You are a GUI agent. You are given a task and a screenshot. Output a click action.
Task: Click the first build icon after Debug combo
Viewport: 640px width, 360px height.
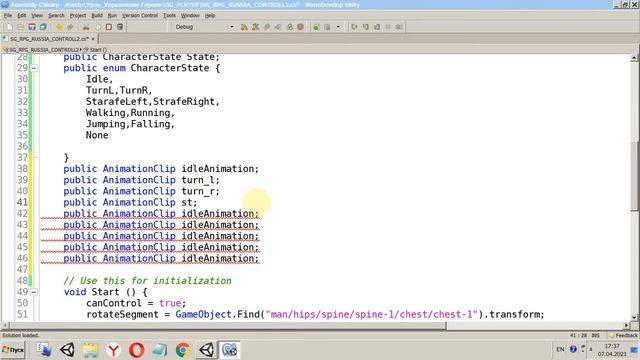tap(244, 27)
